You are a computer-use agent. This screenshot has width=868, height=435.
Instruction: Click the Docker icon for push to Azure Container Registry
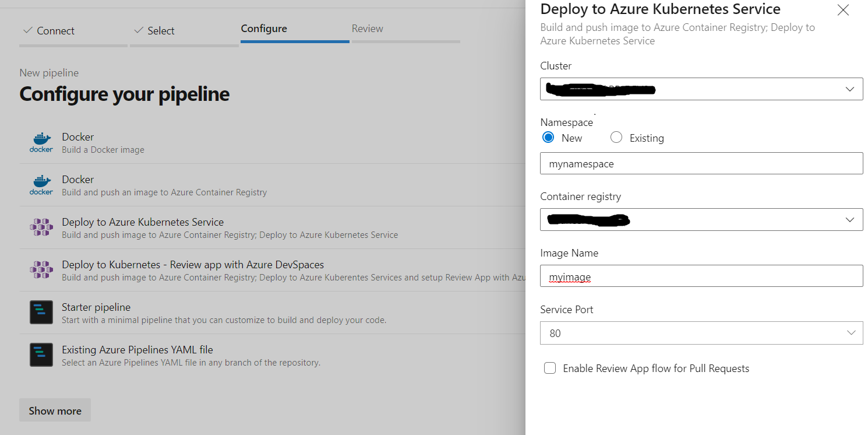pyautogui.click(x=41, y=185)
